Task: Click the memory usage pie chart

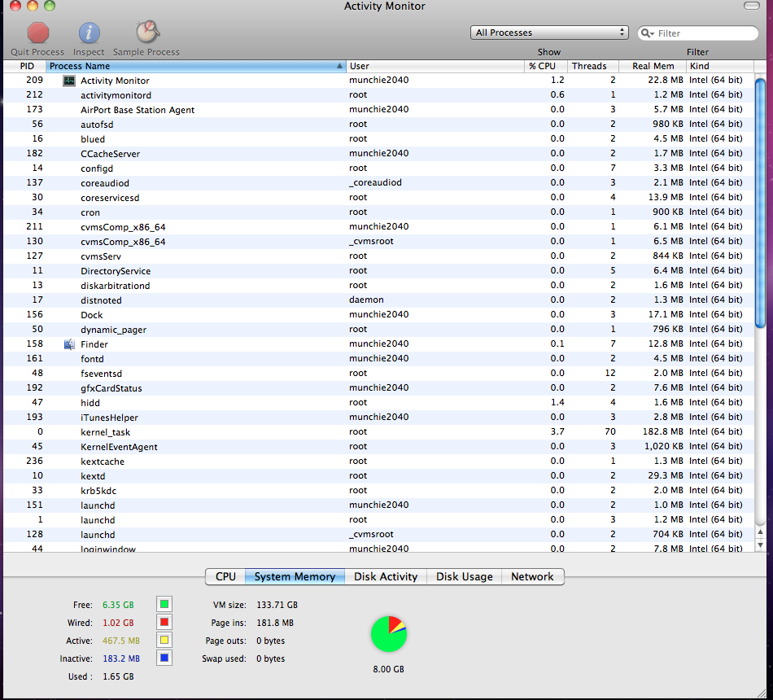Action: [388, 634]
